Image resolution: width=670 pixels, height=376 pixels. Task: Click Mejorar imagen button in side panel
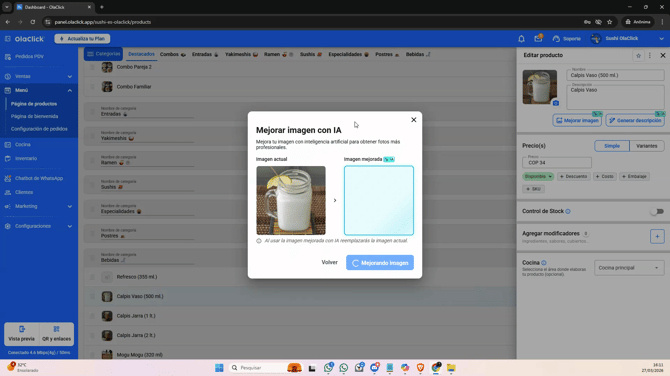tap(577, 120)
